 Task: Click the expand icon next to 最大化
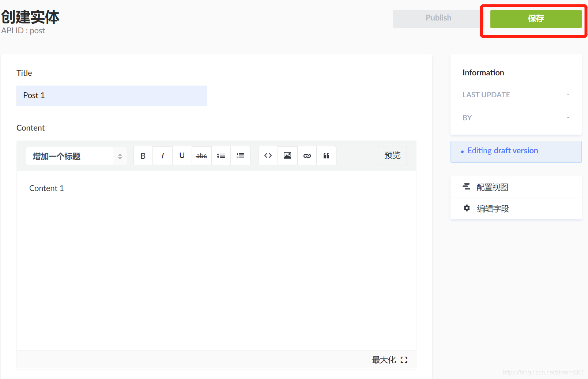pos(404,360)
